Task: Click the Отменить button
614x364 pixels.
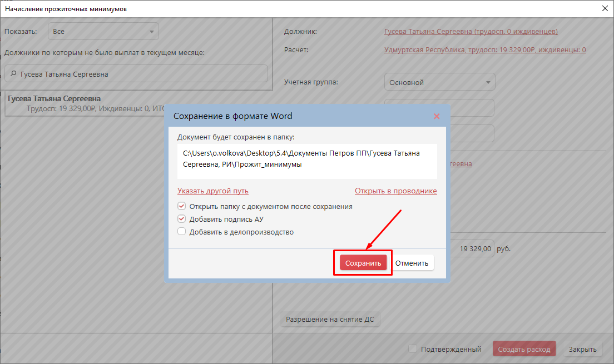Action: (412, 263)
